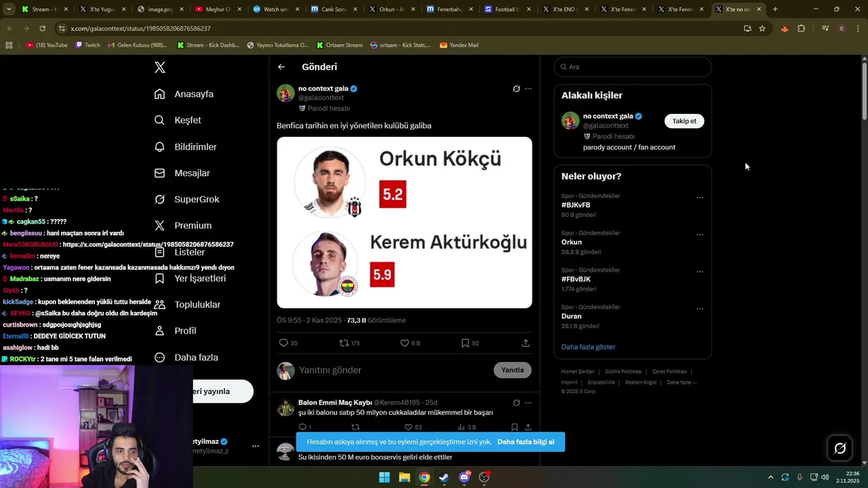Open Premium in sidebar
Screen dimensions: 868x488
click(x=182, y=226)
